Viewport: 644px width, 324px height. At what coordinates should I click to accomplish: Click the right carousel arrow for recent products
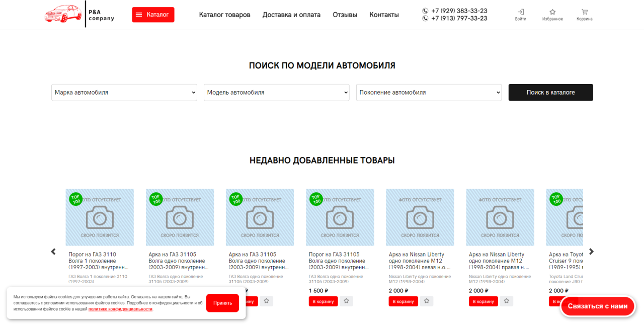click(x=592, y=252)
